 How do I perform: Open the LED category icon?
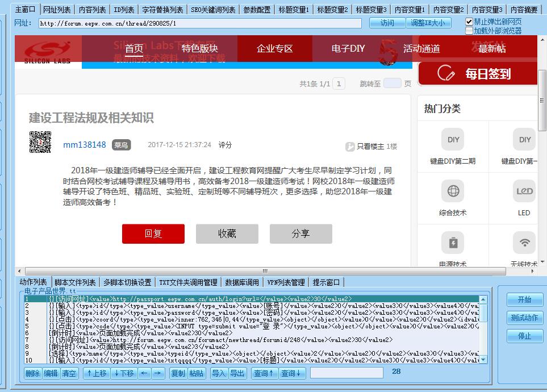[524, 191]
